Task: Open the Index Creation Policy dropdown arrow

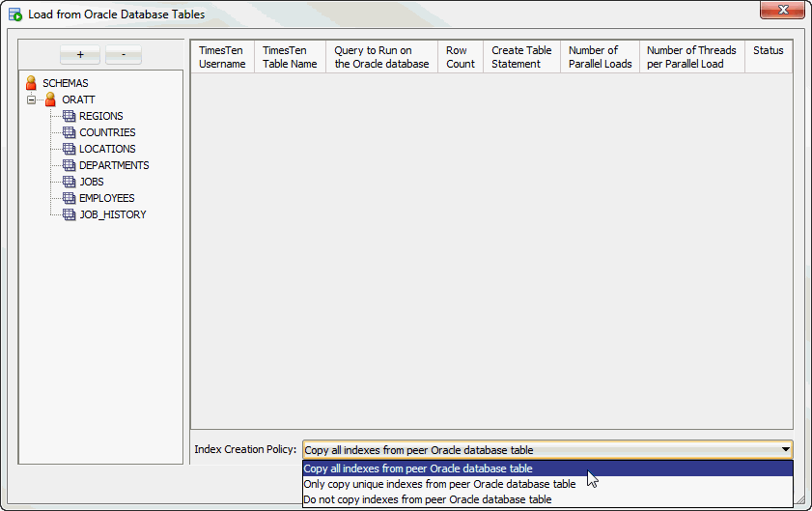Action: (786, 449)
